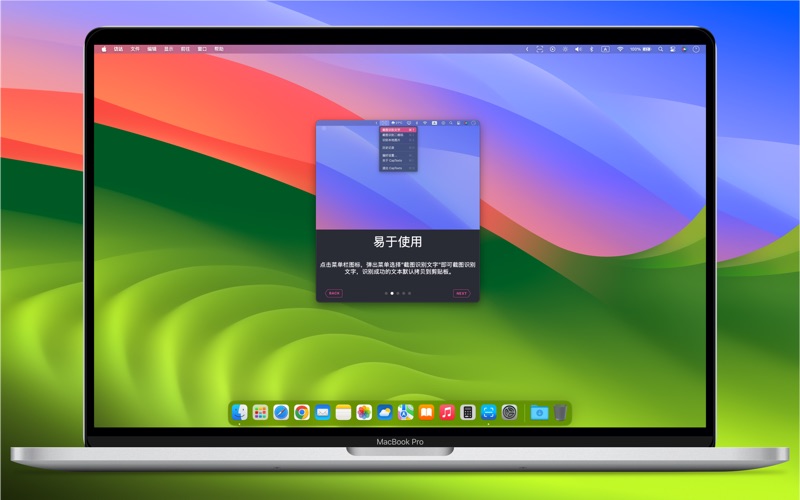Jump to the third onboarding page dot
Viewport: 800px width, 500px height.
pos(398,293)
